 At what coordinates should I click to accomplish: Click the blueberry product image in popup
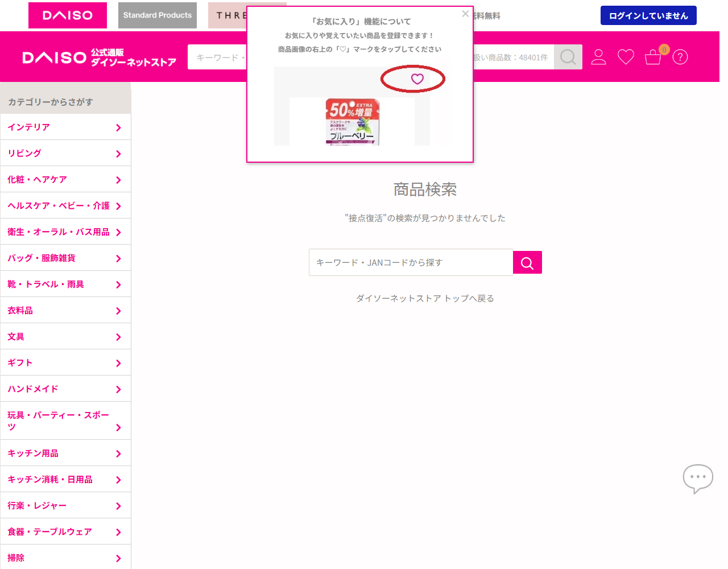352,122
